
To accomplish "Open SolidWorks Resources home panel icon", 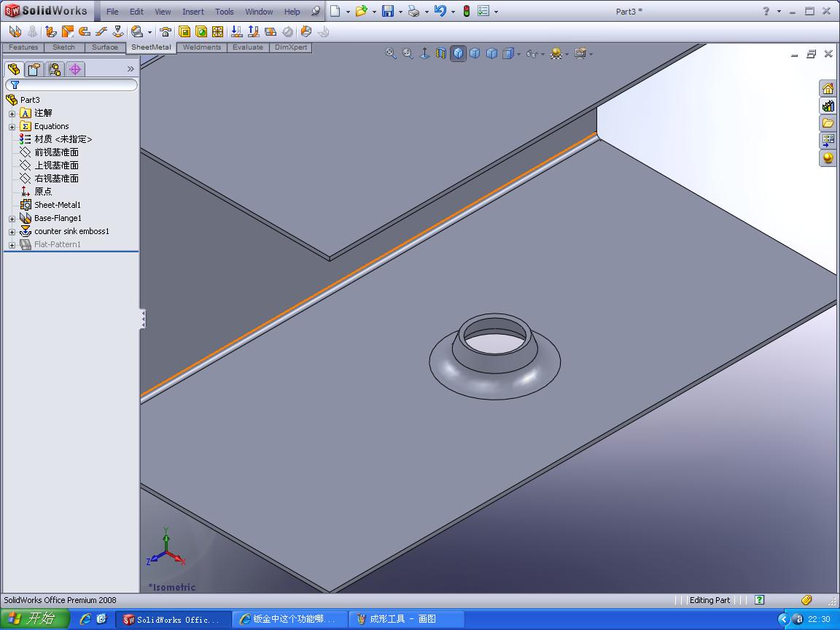I will click(828, 88).
